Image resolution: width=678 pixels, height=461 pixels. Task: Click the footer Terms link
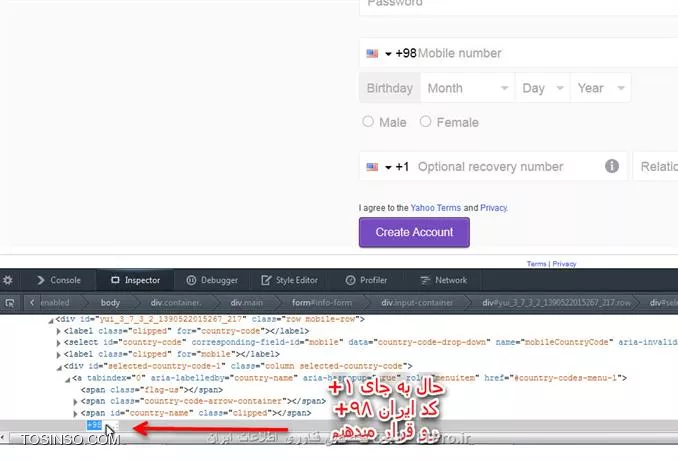pyautogui.click(x=537, y=264)
